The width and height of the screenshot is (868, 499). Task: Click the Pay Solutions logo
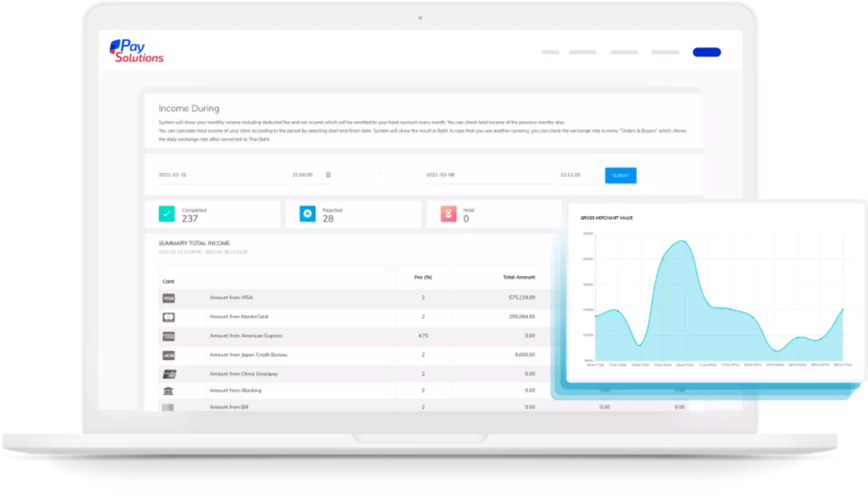(136, 51)
